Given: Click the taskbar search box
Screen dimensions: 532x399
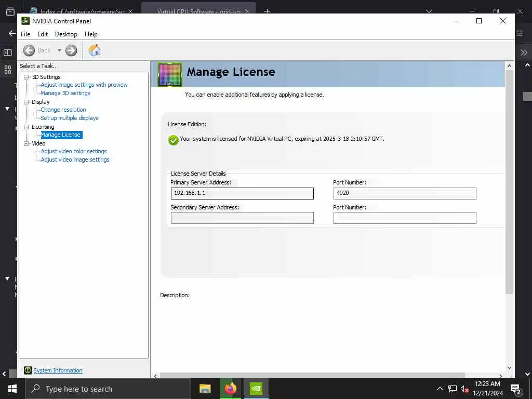Looking at the screenshot, I should tap(108, 389).
